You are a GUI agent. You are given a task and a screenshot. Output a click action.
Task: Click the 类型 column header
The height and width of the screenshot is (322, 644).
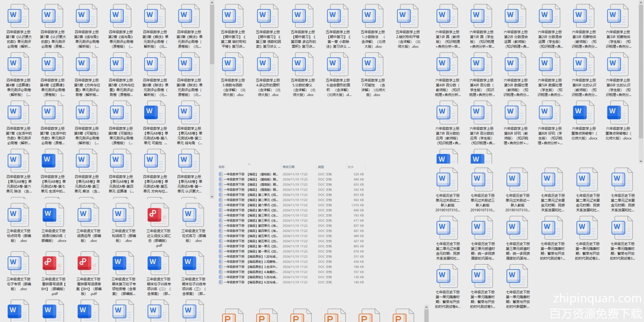click(321, 167)
